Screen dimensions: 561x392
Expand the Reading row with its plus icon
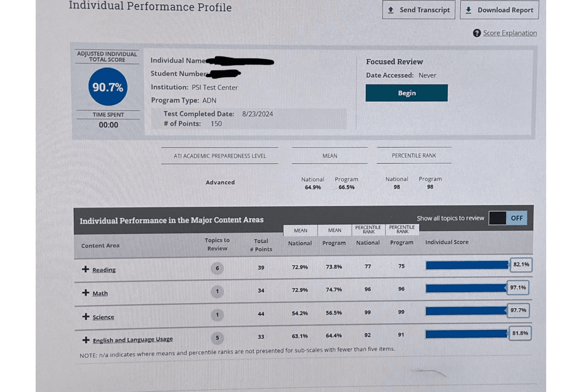coord(85,269)
